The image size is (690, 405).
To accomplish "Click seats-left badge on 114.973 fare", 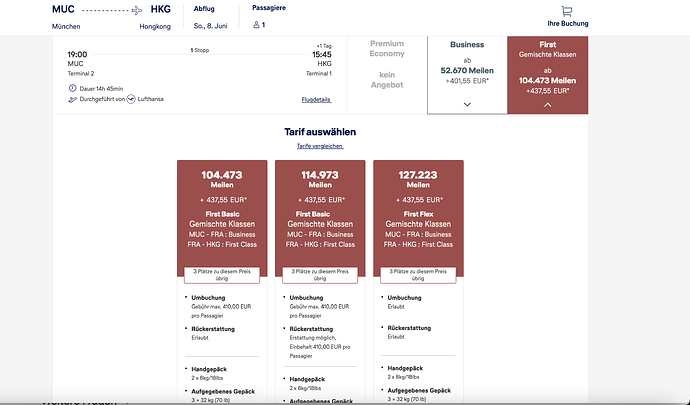I will click(320, 275).
